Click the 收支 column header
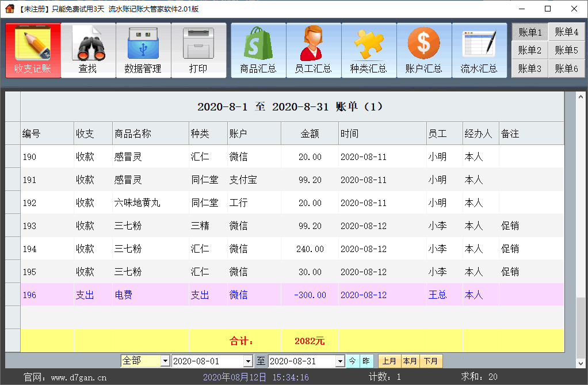 (93, 134)
